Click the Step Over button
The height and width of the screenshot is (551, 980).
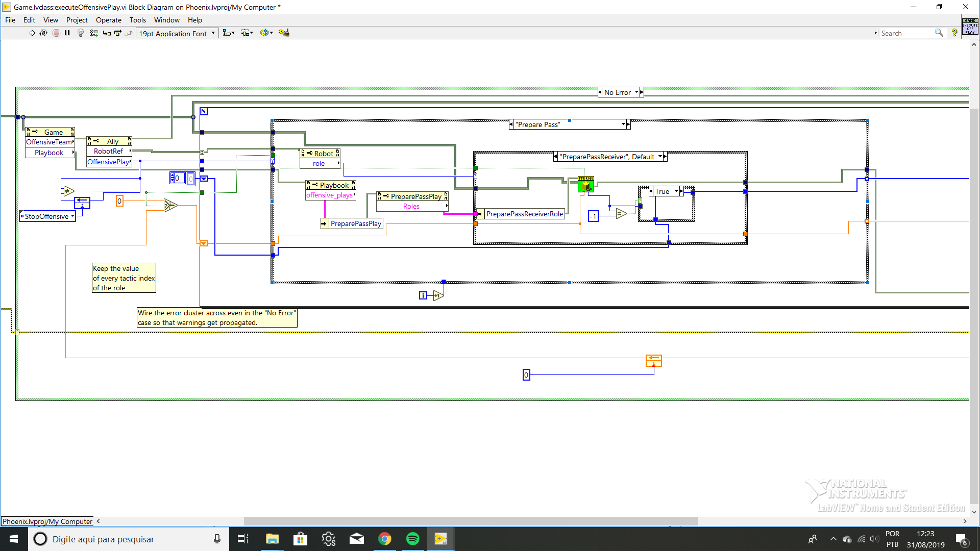click(x=118, y=33)
